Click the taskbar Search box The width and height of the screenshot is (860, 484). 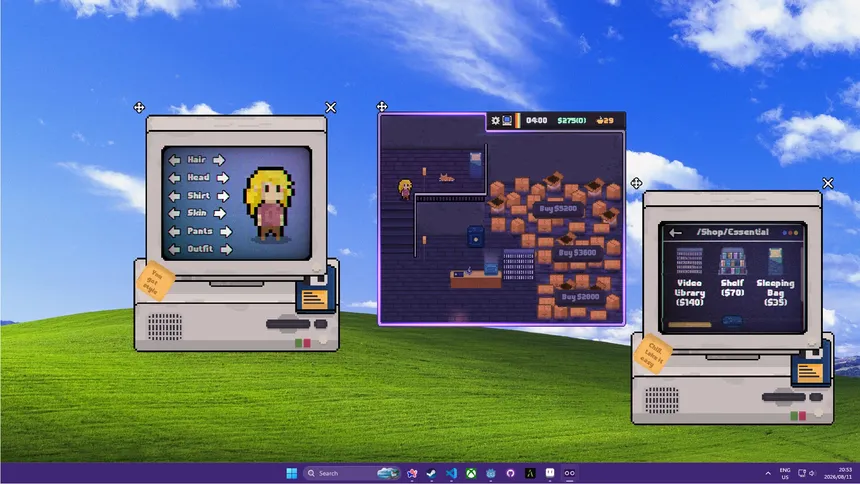click(x=351, y=473)
